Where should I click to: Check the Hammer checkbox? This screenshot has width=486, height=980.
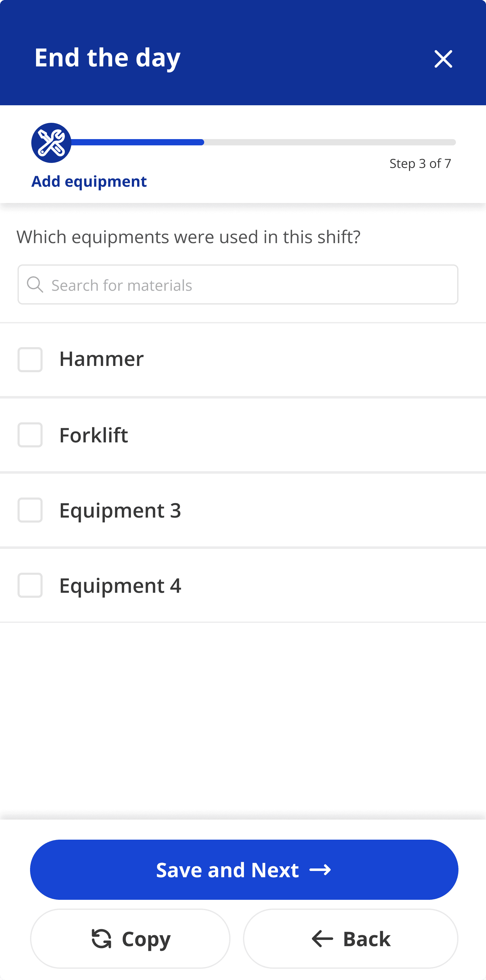30,360
